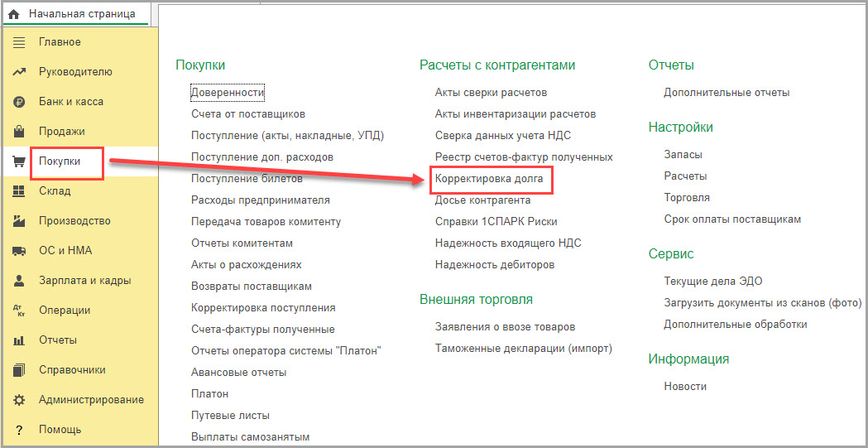The image size is (868, 448).
Task: Open Досье контрагента
Action: coord(482,200)
